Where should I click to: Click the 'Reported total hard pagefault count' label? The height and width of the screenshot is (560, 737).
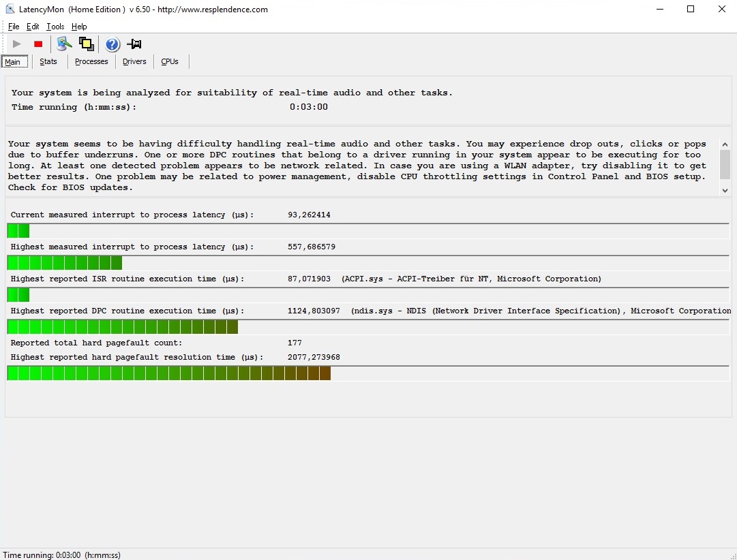click(x=96, y=343)
